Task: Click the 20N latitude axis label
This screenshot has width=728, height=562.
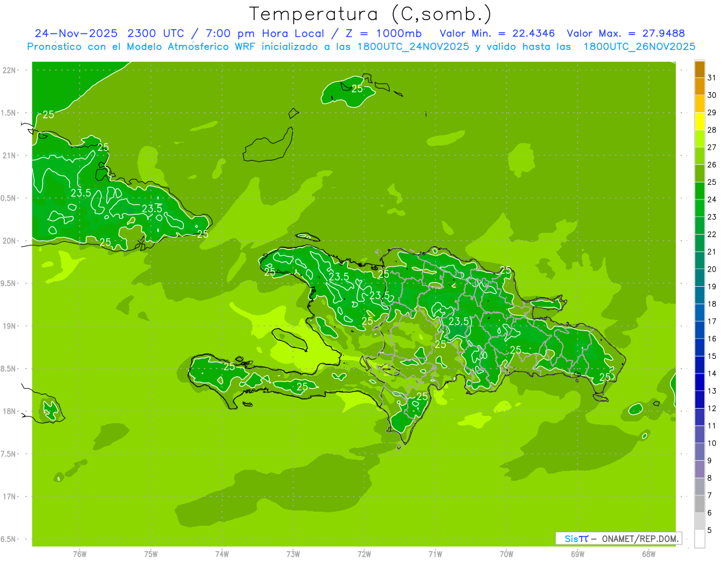Action: click(10, 241)
